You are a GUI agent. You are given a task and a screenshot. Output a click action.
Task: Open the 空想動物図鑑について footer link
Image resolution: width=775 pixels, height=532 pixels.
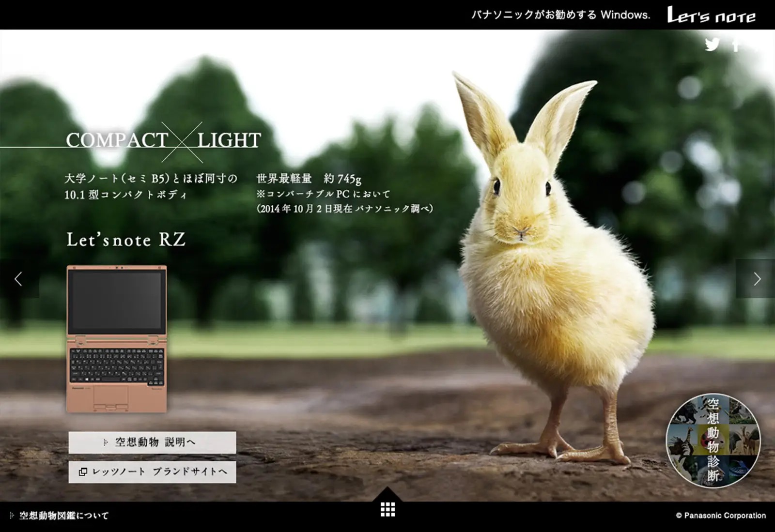63,516
